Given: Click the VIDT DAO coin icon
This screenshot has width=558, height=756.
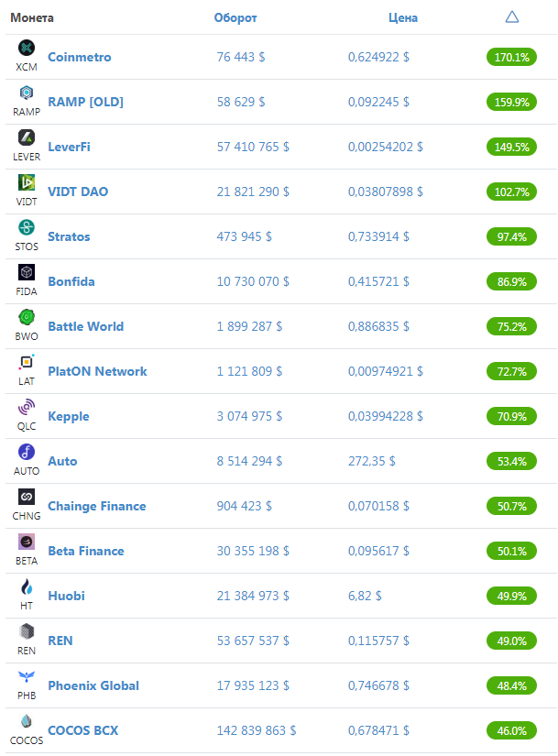Looking at the screenshot, I should pos(27,182).
